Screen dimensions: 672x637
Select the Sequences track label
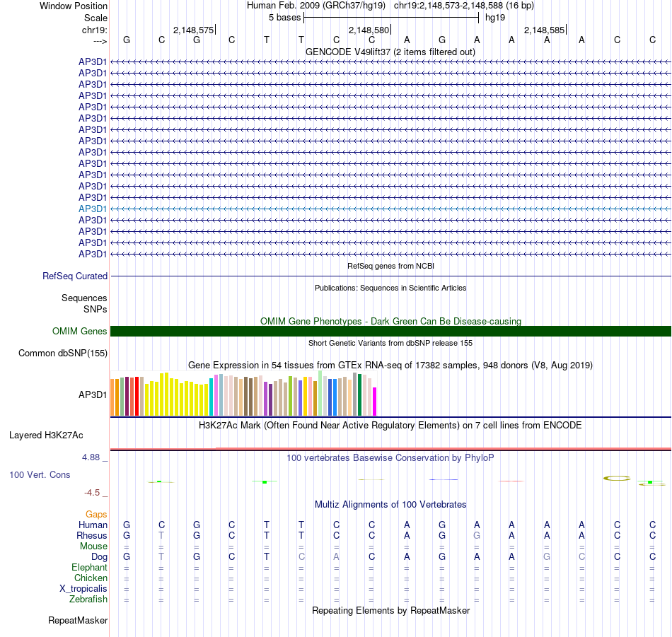tap(84, 298)
